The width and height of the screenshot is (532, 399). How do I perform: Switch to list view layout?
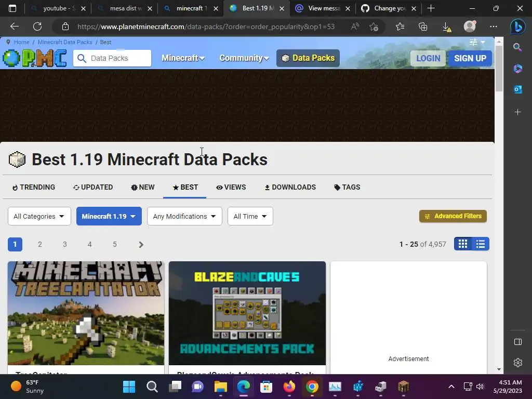pyautogui.click(x=481, y=244)
